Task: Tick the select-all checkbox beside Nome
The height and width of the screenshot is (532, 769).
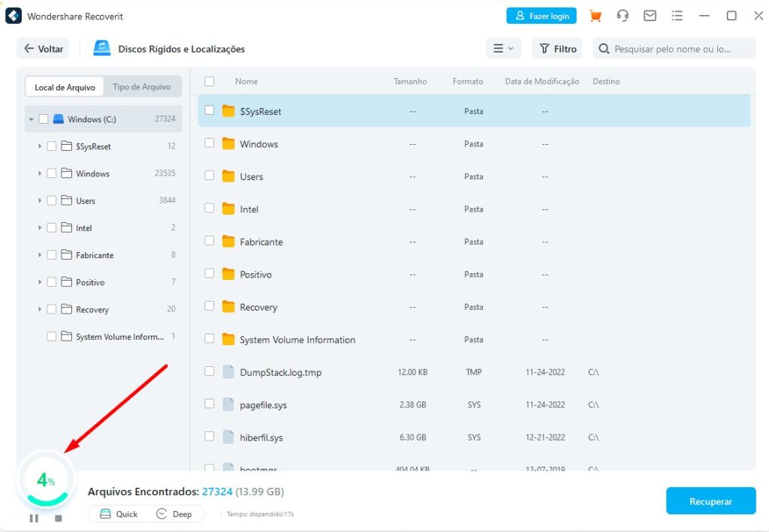Action: (210, 81)
